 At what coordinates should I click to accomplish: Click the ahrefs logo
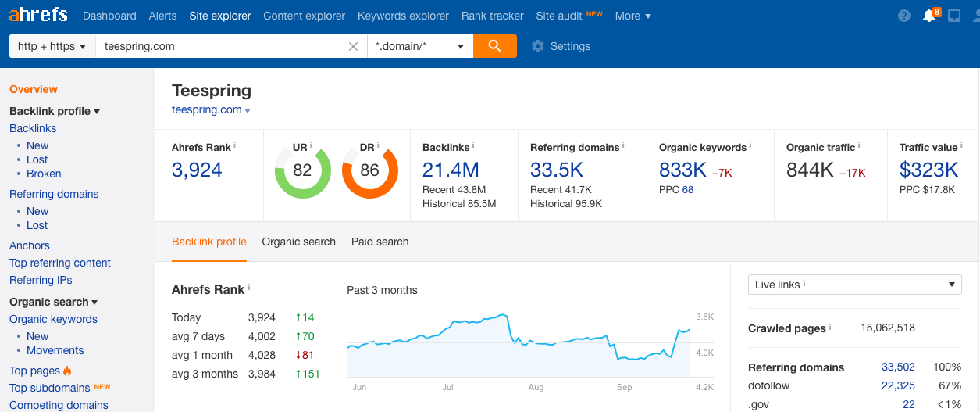coord(38,15)
